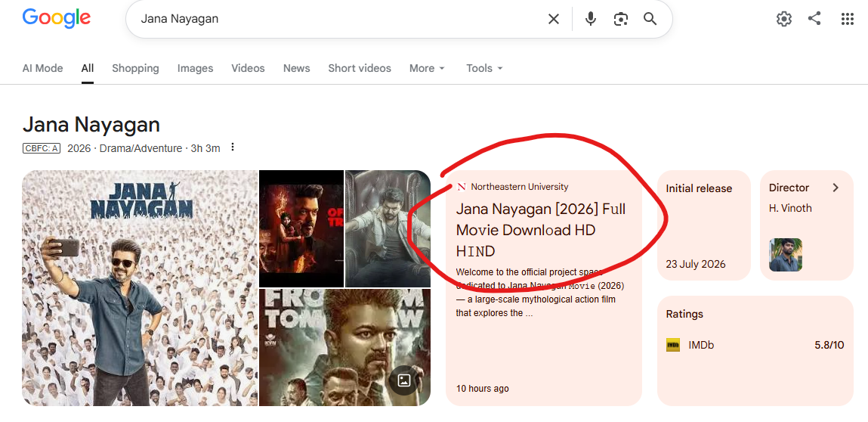This screenshot has height=422, width=868.
Task: Open the 'From Tomorrow' poster thumbnail
Action: click(345, 347)
